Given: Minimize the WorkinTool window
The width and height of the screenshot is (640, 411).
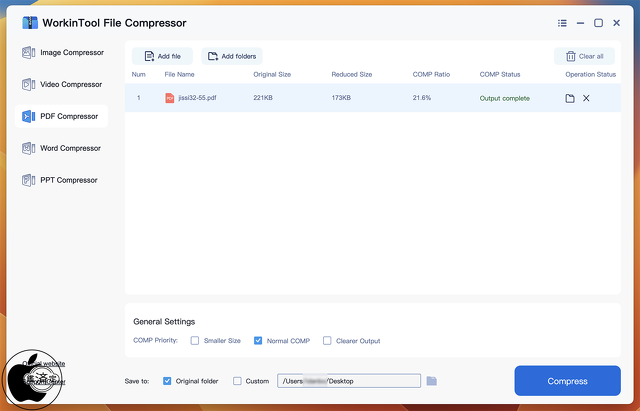Looking at the screenshot, I should click(x=580, y=23).
